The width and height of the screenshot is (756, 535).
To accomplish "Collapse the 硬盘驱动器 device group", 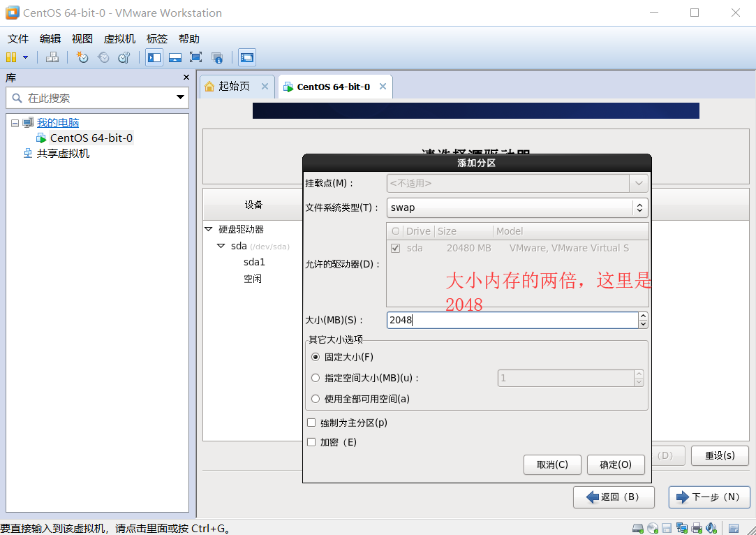I will (209, 229).
